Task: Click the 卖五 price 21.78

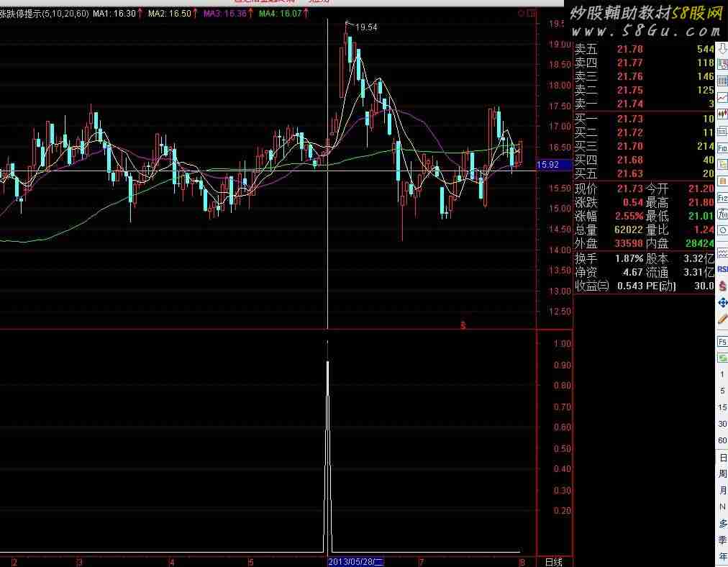Action: point(630,49)
